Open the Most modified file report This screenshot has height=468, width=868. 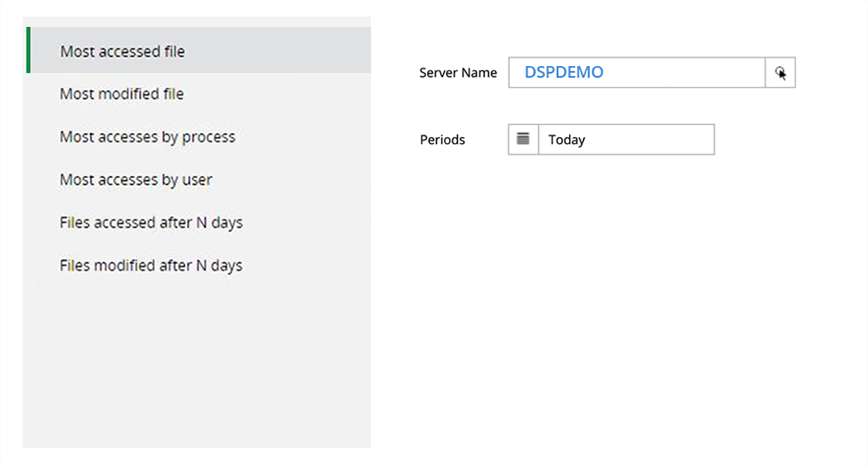(122, 94)
